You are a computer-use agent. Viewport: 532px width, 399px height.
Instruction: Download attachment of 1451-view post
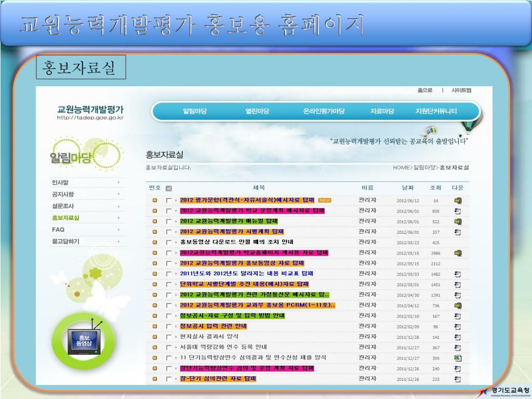[458, 285]
